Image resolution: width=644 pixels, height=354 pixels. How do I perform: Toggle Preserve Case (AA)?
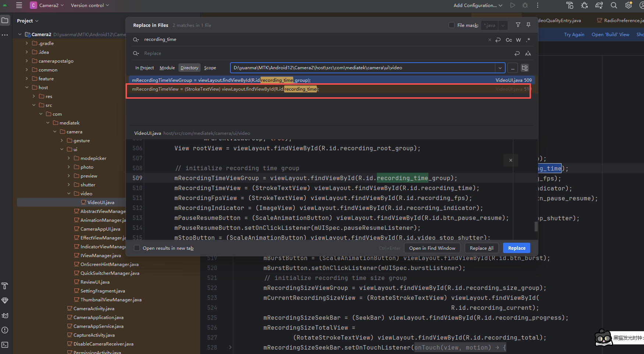click(x=528, y=53)
